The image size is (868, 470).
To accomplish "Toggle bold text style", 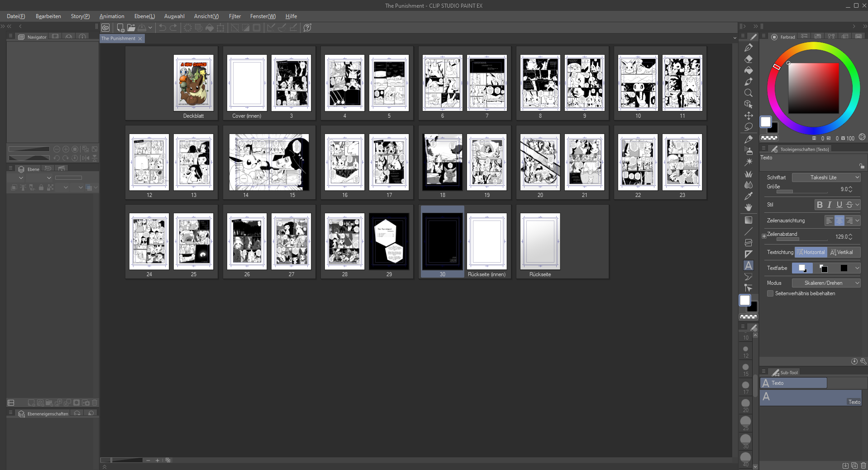I will [820, 205].
